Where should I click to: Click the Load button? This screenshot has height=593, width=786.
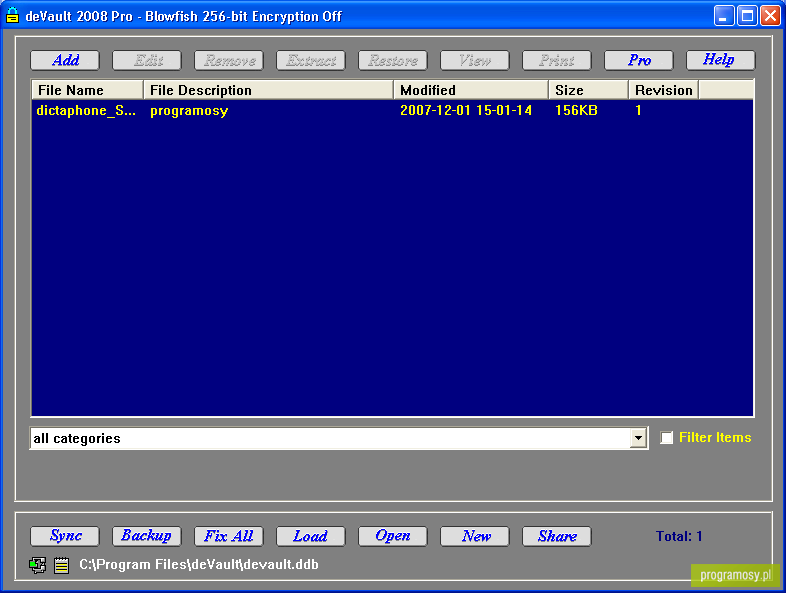click(x=311, y=536)
